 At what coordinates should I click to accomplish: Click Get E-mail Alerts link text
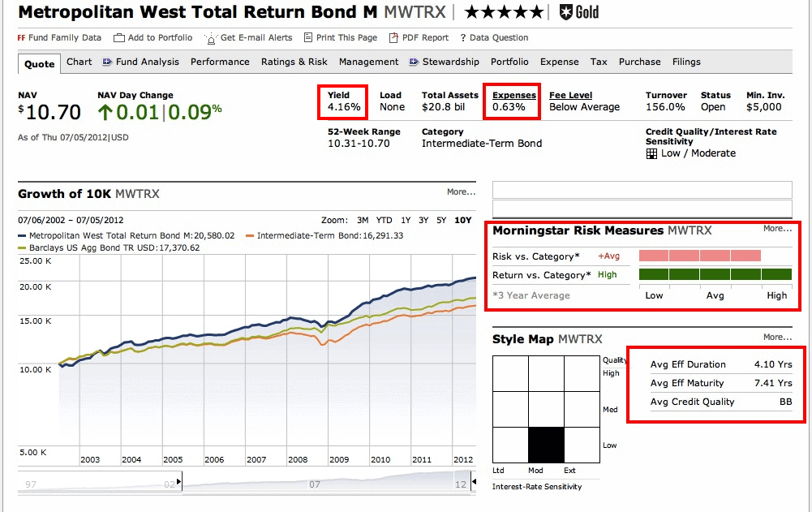(256, 38)
